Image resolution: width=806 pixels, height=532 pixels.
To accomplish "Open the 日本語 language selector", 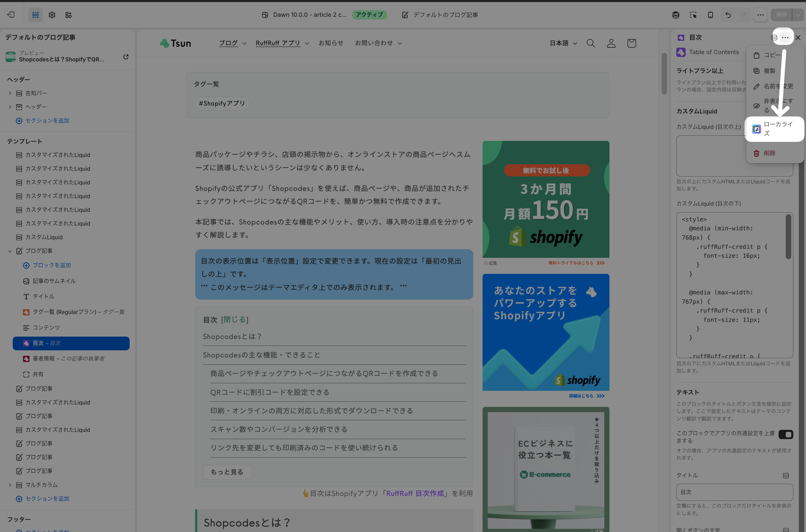I will coord(563,43).
